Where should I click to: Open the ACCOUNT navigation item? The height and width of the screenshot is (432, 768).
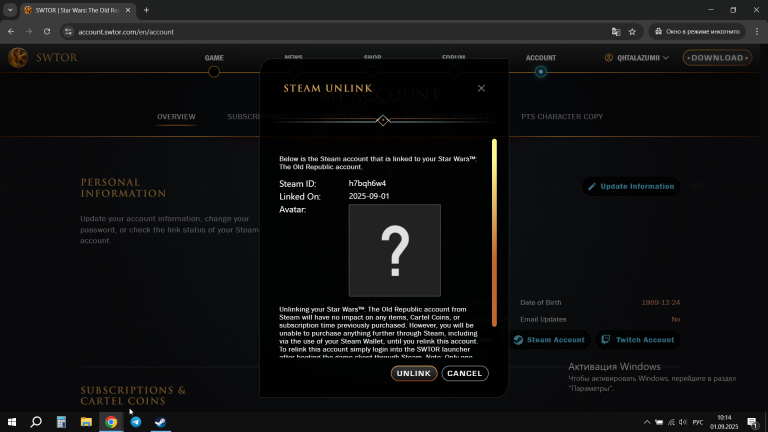(541, 58)
